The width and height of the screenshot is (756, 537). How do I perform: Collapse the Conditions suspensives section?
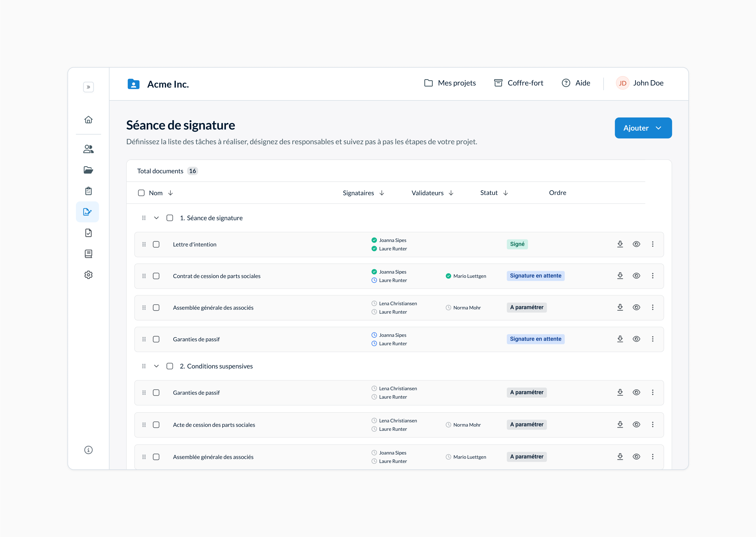[x=156, y=366]
